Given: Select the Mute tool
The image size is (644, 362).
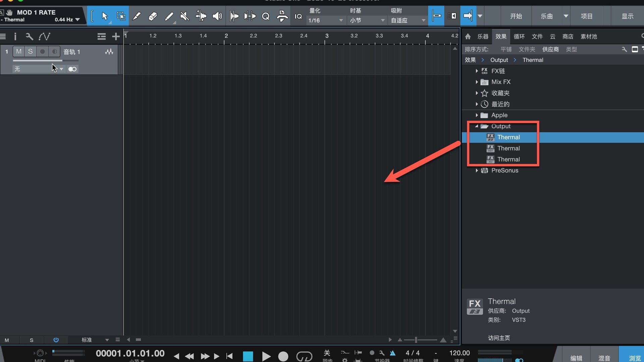Looking at the screenshot, I should pyautogui.click(x=184, y=16).
